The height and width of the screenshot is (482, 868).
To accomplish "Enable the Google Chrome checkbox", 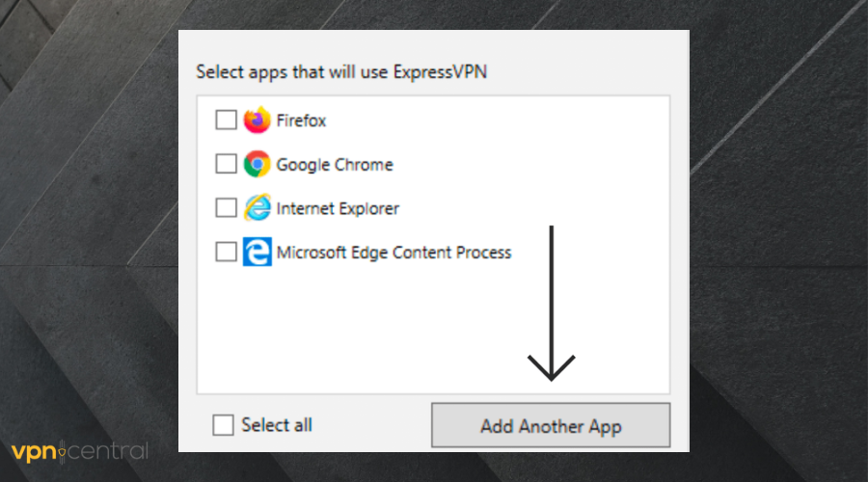I will pyautogui.click(x=226, y=165).
